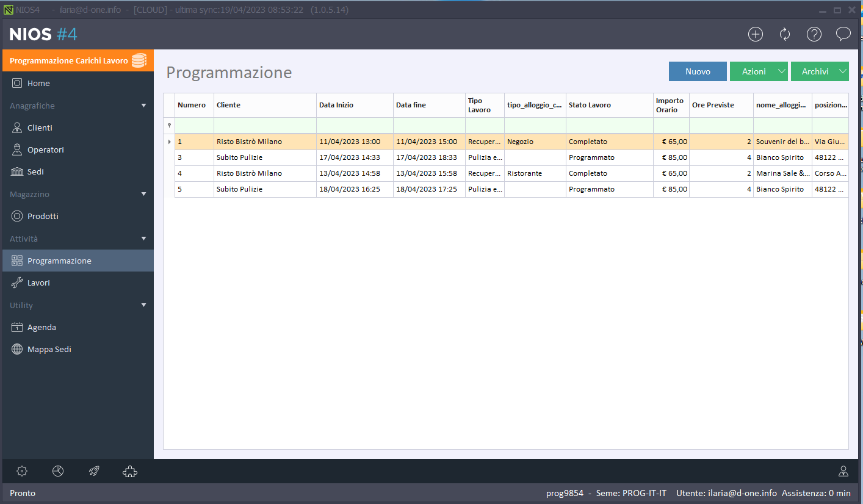Click the plus add icon in header
The height and width of the screenshot is (504, 863).
point(756,34)
